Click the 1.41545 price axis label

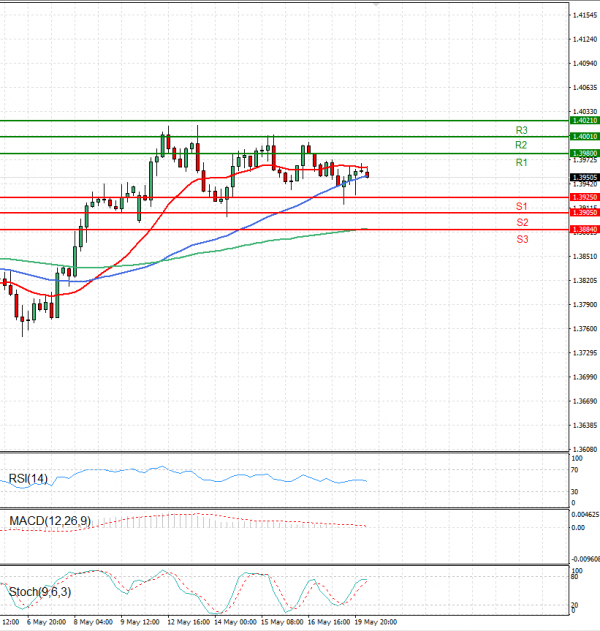coord(585,16)
